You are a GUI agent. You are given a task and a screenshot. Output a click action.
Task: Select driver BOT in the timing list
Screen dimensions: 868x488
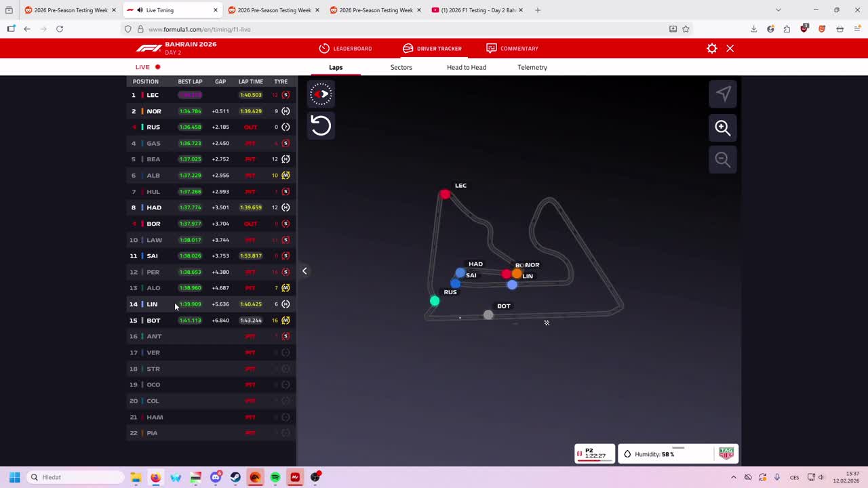click(x=211, y=320)
